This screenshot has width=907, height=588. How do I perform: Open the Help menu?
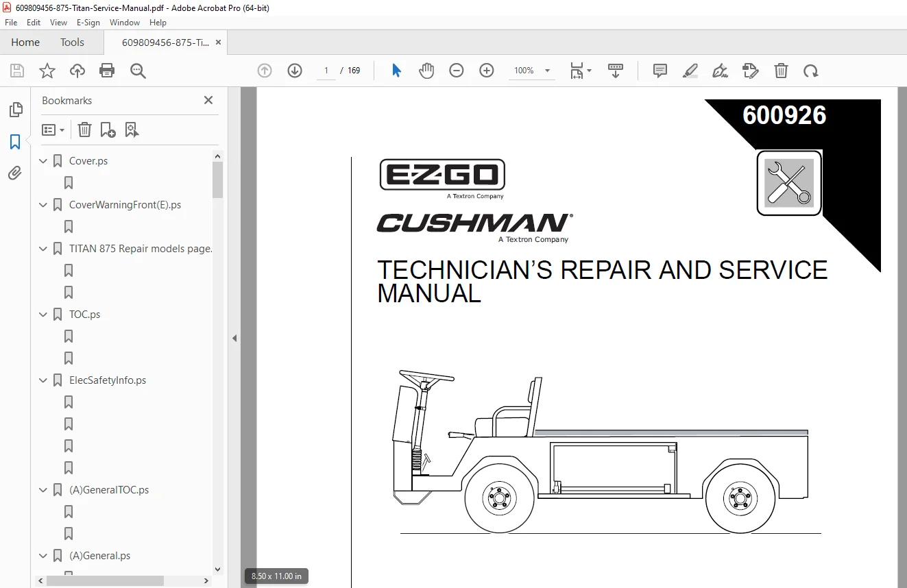pos(158,23)
